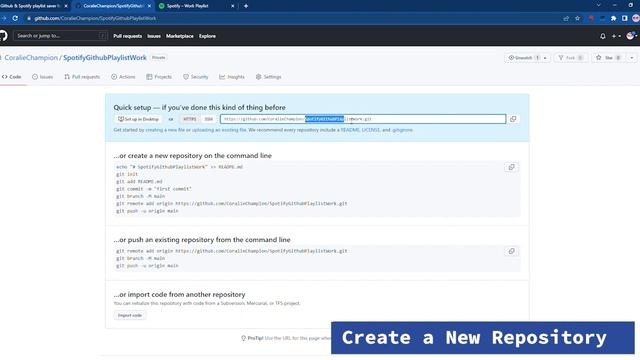Expand the Star lists dropdown arrow
This screenshot has height=360, width=640.
coord(631,58)
